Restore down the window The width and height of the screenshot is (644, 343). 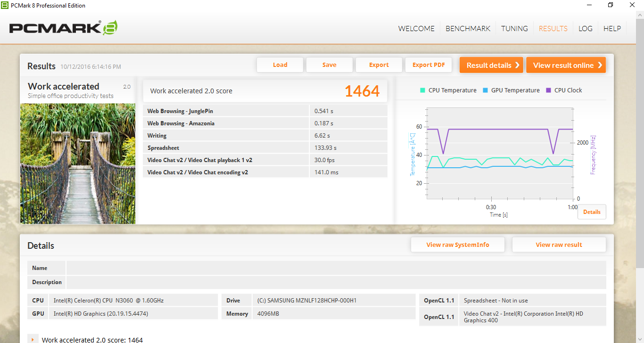611,5
